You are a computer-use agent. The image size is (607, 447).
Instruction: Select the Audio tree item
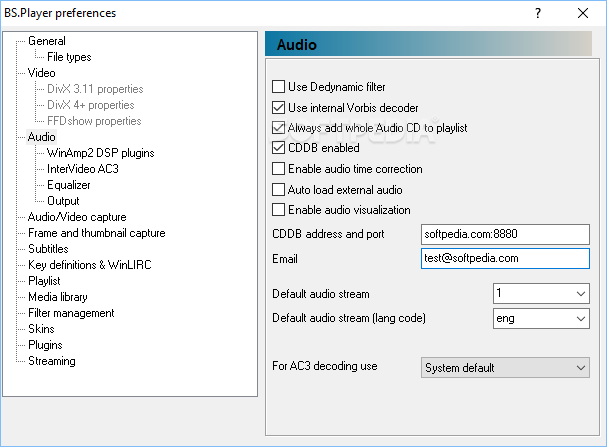click(41, 137)
